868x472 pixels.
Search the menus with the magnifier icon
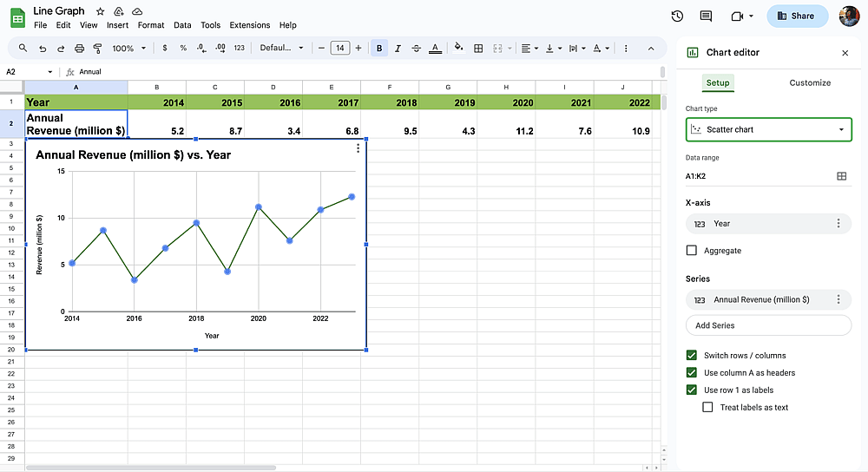pos(23,48)
